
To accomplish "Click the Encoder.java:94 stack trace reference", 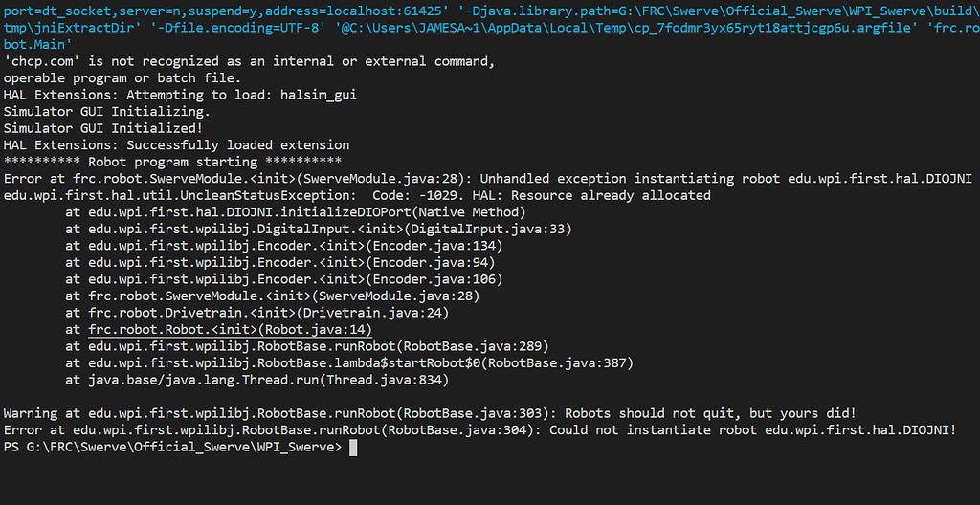I will [431, 262].
